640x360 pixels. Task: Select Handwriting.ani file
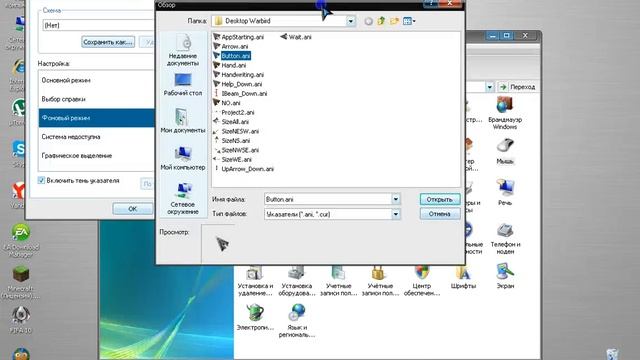pyautogui.click(x=239, y=75)
